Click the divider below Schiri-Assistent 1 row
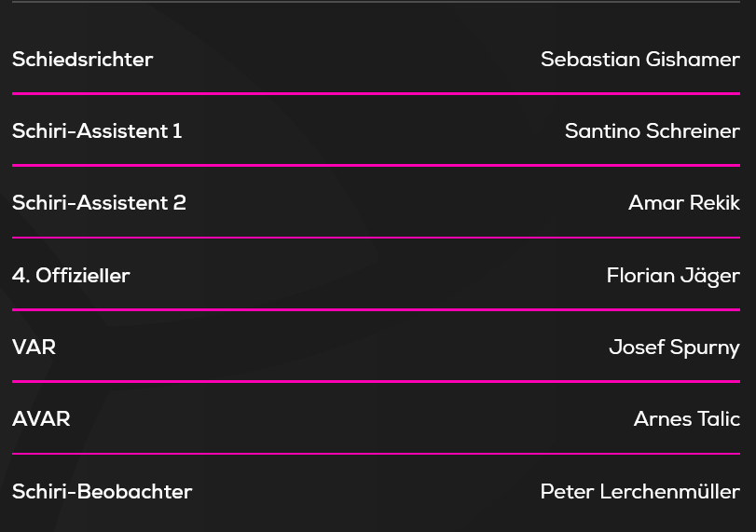 point(376,165)
